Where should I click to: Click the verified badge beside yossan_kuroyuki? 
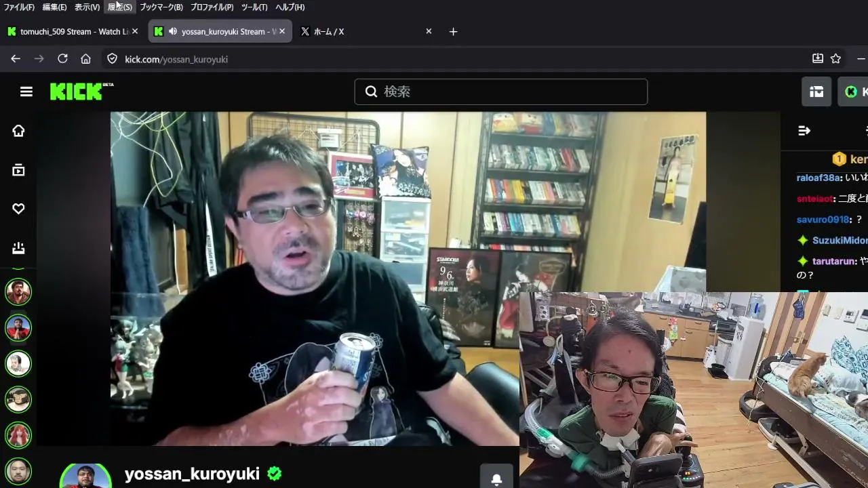(x=275, y=474)
